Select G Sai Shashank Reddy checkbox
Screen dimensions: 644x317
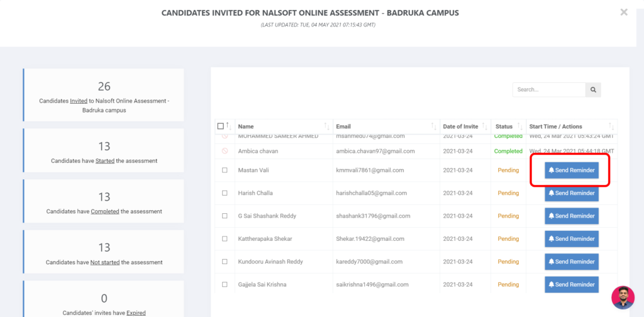(x=225, y=216)
